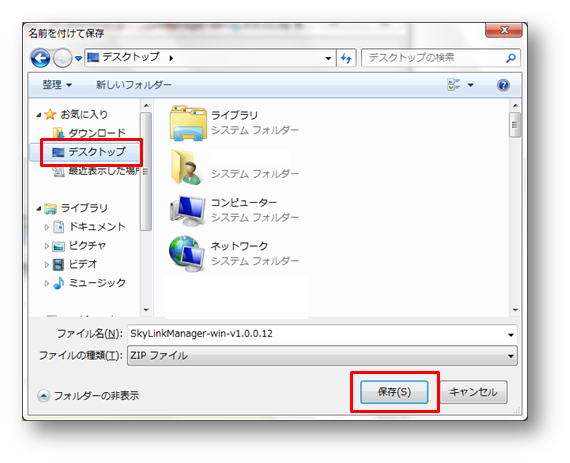This screenshot has height=463, width=570.
Task: Click the キャンセル button
Action: [x=473, y=392]
